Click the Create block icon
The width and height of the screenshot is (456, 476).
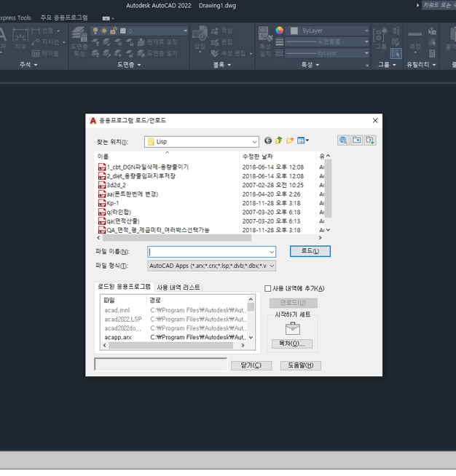pyautogui.click(x=215, y=31)
